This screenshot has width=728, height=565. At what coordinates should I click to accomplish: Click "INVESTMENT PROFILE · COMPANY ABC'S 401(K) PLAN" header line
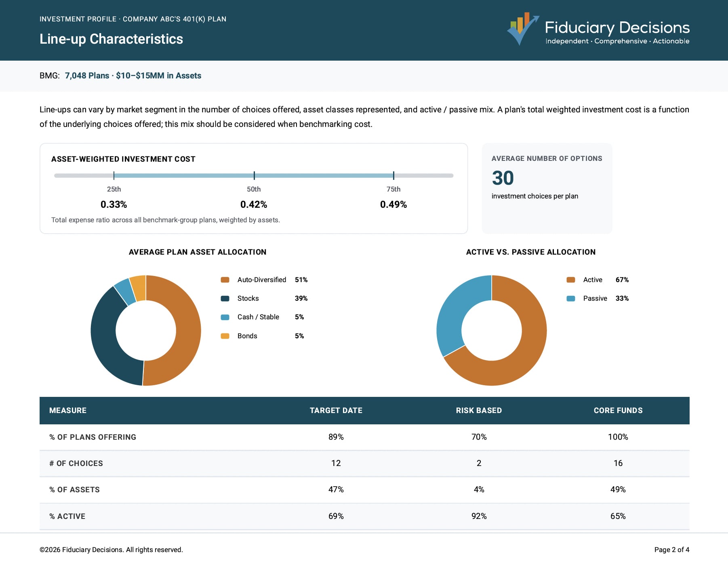(x=133, y=19)
